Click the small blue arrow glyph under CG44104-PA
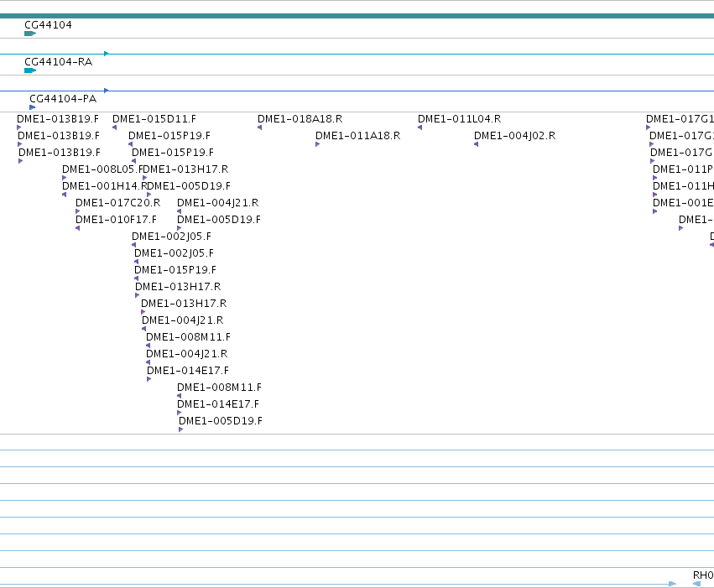714x588 pixels. [33, 107]
